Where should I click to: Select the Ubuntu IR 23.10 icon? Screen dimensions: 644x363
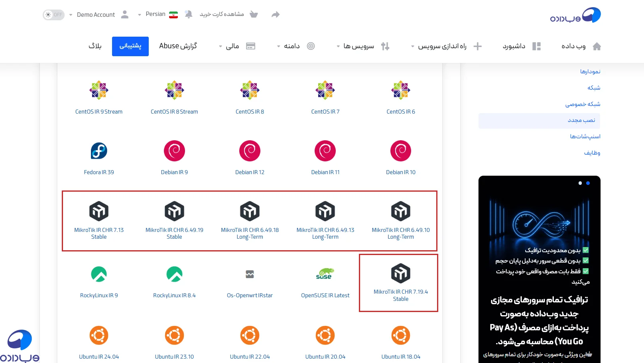[174, 336]
